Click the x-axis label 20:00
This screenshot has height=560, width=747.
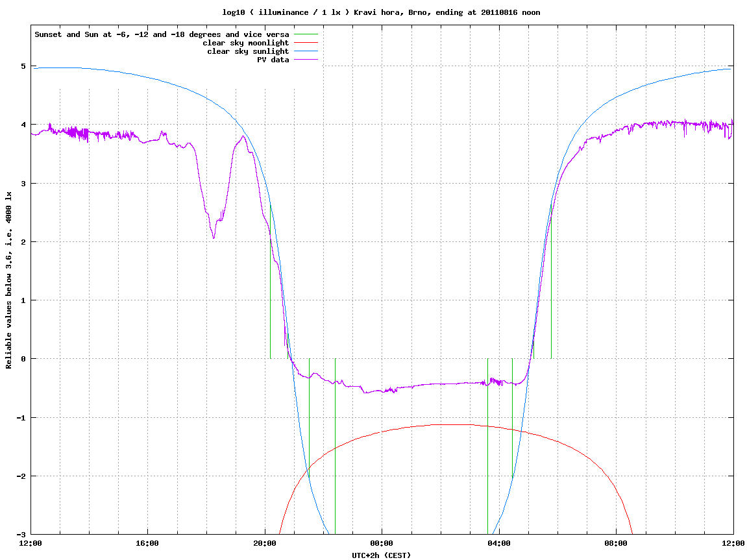(x=265, y=543)
